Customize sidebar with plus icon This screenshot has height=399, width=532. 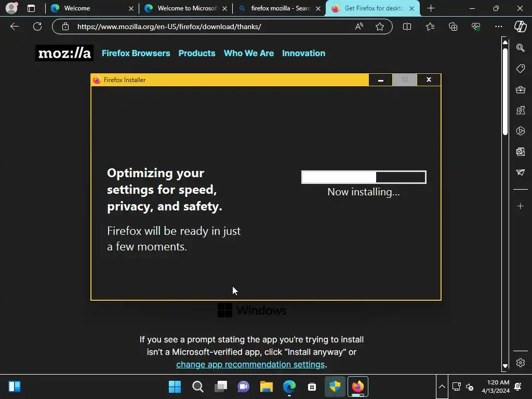(520, 206)
